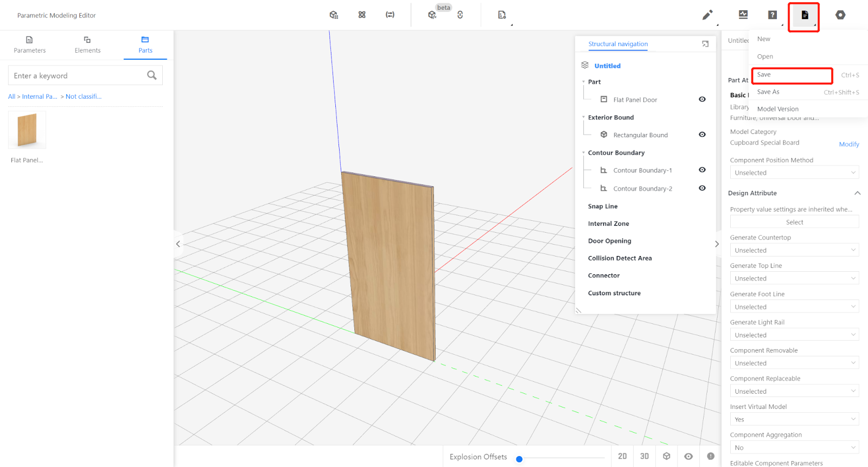Toggle visibility of Rectangular Bound

point(702,135)
